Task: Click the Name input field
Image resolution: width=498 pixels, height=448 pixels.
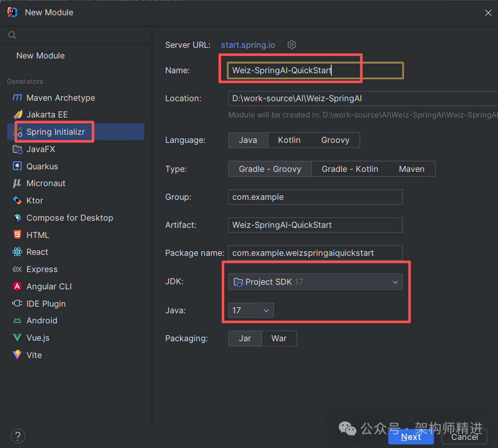Action: click(x=316, y=70)
